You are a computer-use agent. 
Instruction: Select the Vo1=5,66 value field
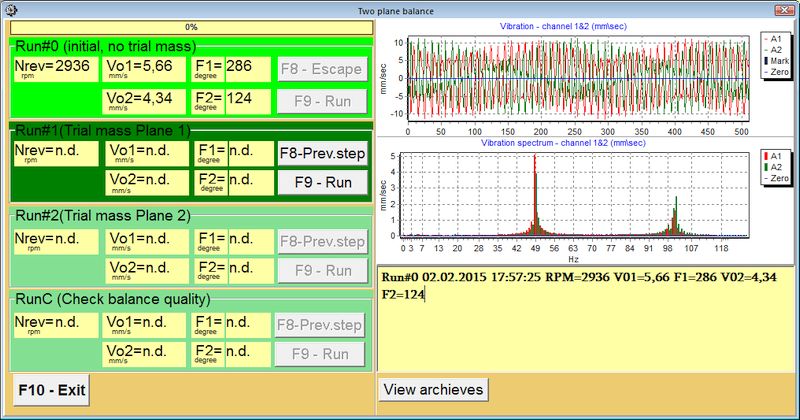(144, 69)
